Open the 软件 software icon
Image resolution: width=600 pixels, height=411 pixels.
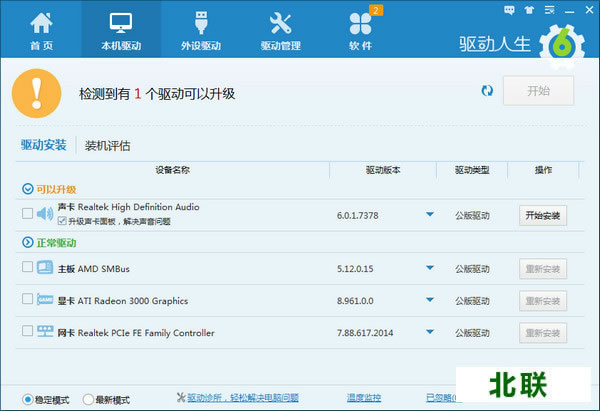coord(360,23)
